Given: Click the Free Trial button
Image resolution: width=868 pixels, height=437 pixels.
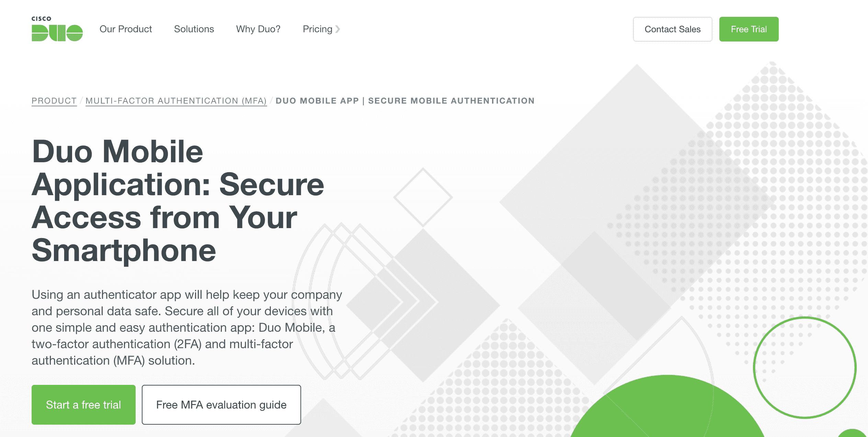Looking at the screenshot, I should coord(750,29).
